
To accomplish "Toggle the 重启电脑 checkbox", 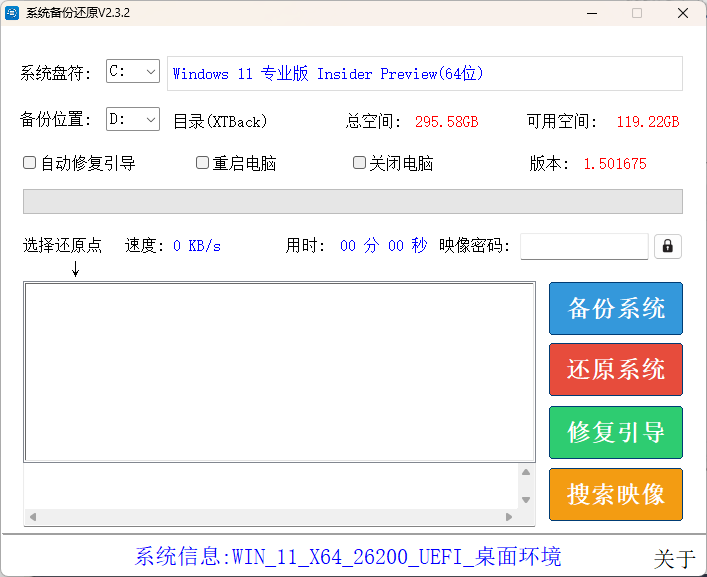I will tap(202, 163).
